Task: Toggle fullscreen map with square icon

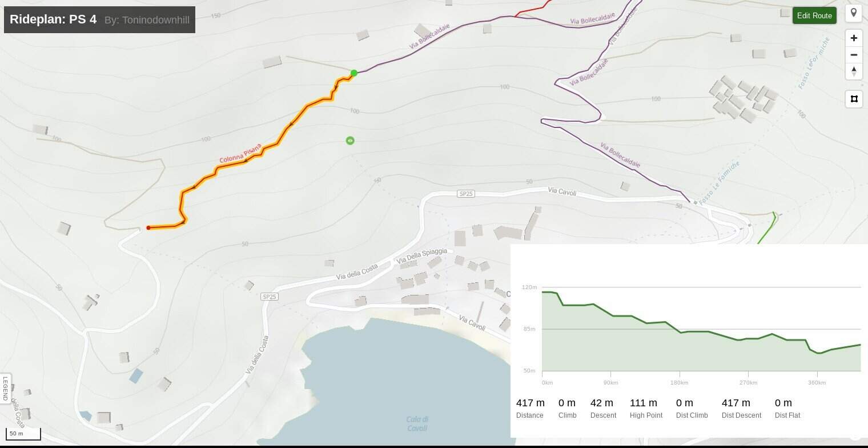Action: coord(854,99)
